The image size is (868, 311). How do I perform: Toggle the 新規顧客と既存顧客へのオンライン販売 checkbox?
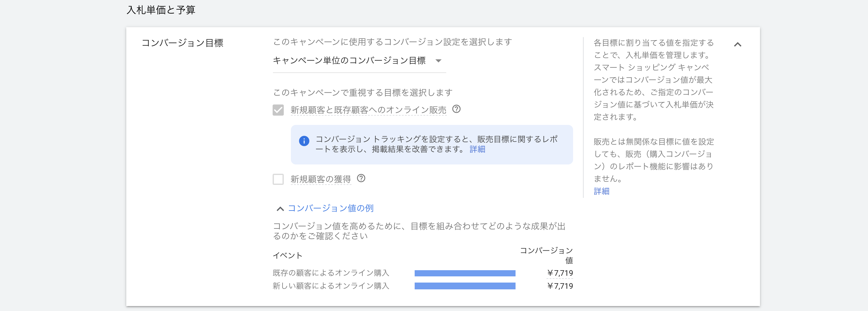coord(278,110)
